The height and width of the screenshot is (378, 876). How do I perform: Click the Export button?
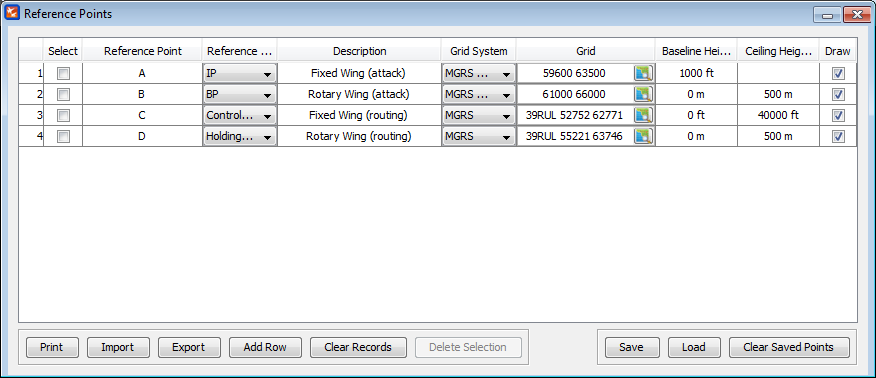click(189, 347)
